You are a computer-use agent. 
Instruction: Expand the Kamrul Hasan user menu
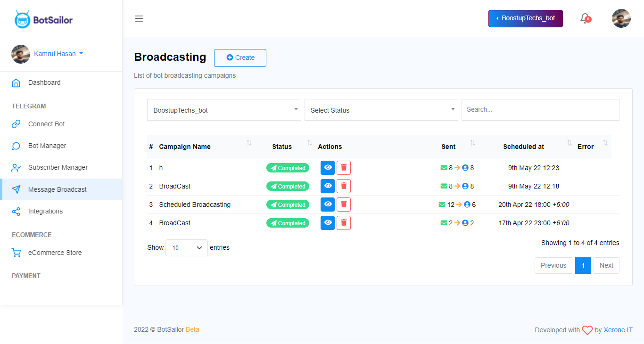coord(58,54)
